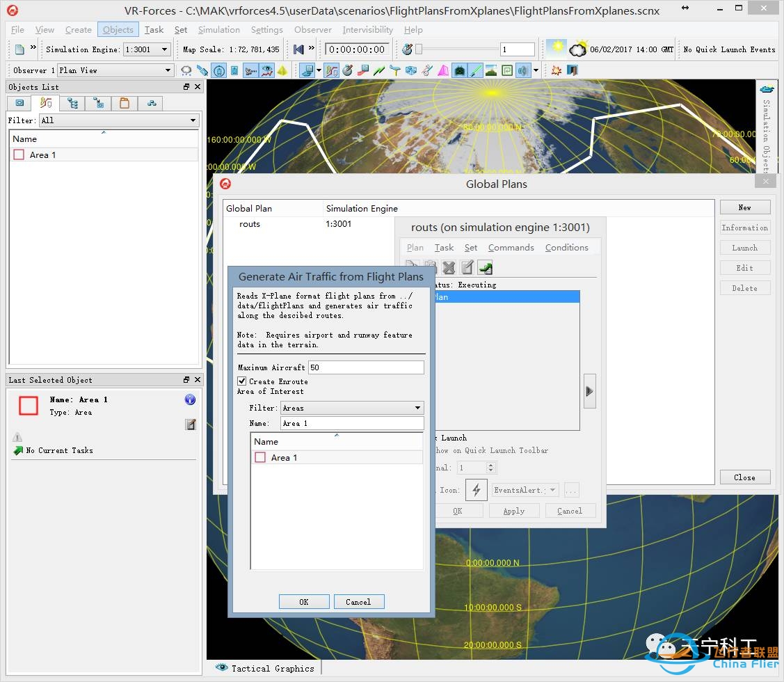Click the rewind simulation icon
Image resolution: width=784 pixels, height=682 pixels.
pyautogui.click(x=298, y=49)
